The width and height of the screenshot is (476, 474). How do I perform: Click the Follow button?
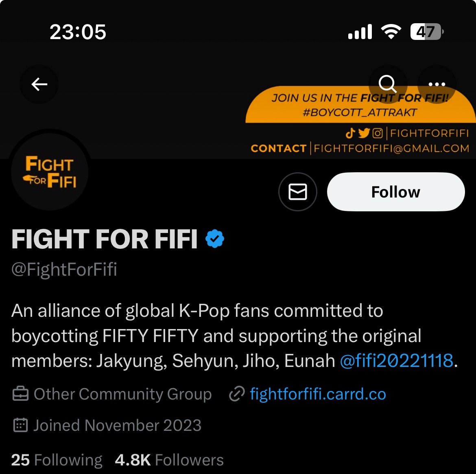[x=396, y=192]
